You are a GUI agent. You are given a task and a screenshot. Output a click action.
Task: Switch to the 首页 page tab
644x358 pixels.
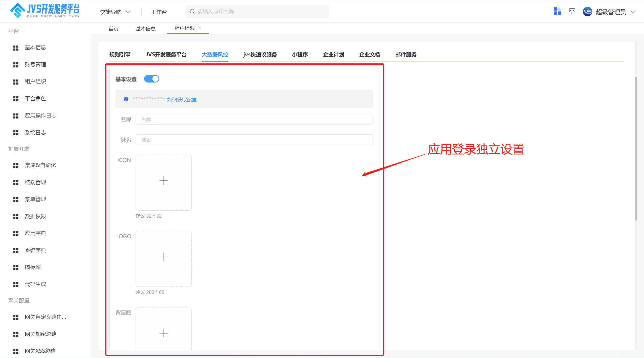click(x=113, y=29)
